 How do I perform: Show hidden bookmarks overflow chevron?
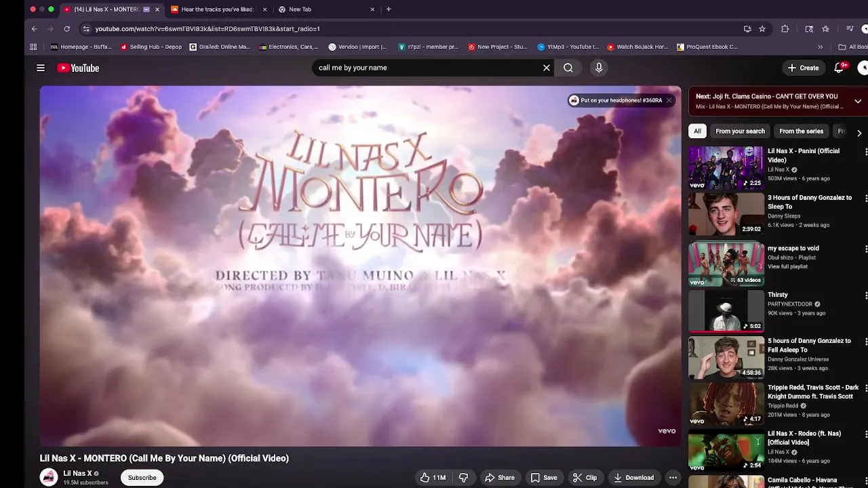point(821,47)
